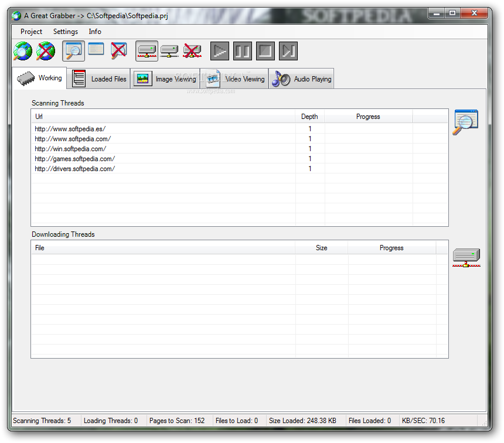Image resolution: width=504 pixels, height=443 pixels.
Task: Click the globe application icon in title bar
Action: coord(16,16)
